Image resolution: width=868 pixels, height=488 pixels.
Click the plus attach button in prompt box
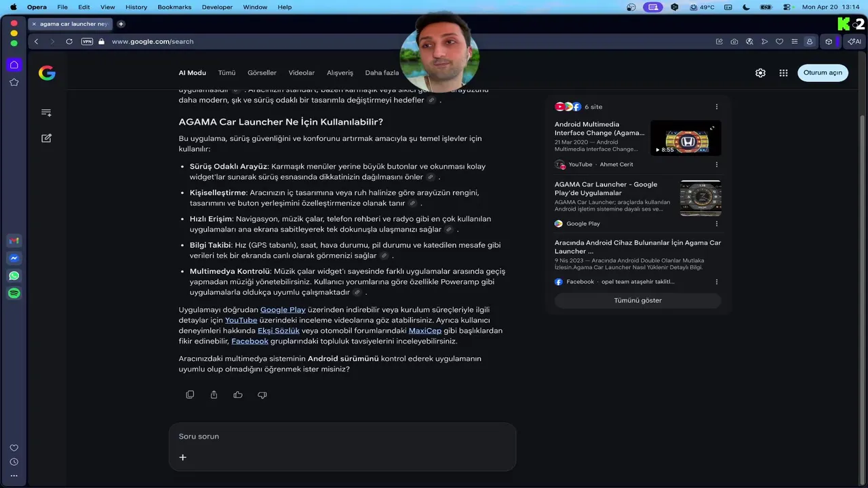[x=182, y=457]
